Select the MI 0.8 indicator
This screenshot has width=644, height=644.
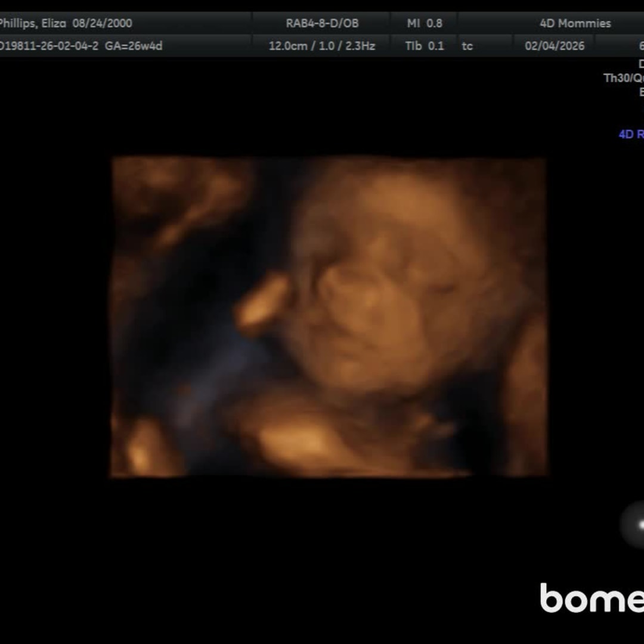(x=425, y=23)
